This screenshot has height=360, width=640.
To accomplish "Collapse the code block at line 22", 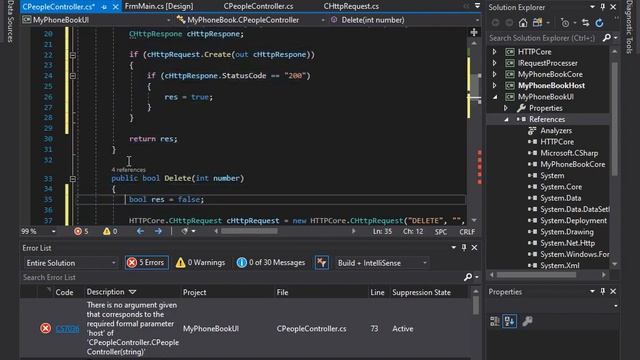I will point(73,55).
